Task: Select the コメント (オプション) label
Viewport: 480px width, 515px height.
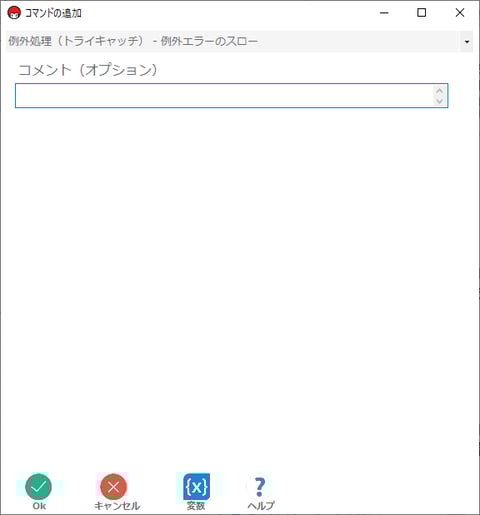Action: [88, 70]
